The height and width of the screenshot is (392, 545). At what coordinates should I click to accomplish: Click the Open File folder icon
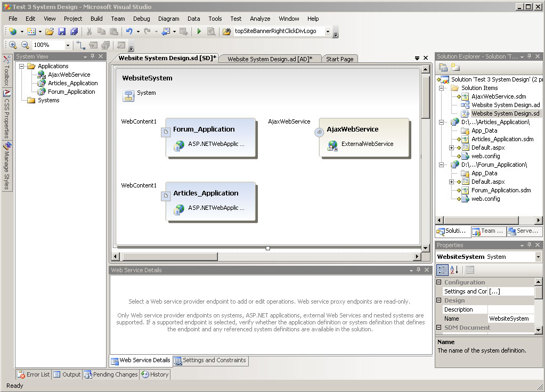point(50,31)
